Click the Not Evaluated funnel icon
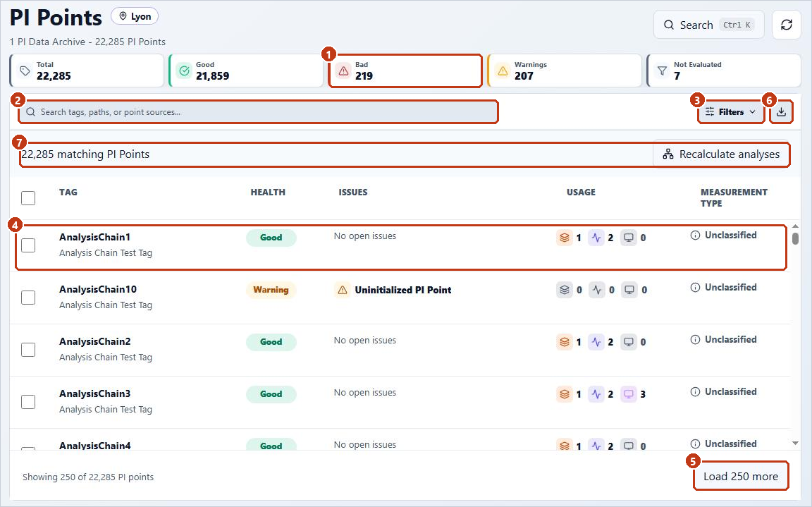Image resolution: width=812 pixels, height=507 pixels. point(662,71)
